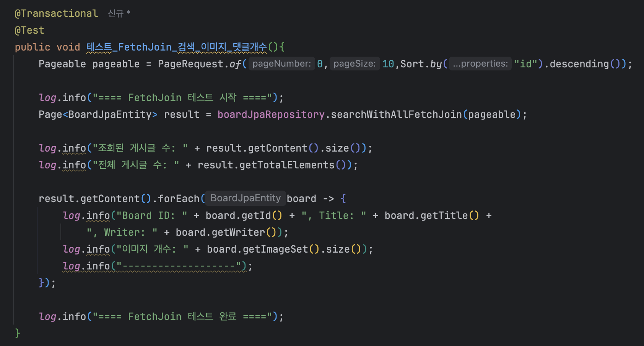Click the searchWithAllFetchJoin method call
The height and width of the screenshot is (346, 644).
click(x=396, y=114)
